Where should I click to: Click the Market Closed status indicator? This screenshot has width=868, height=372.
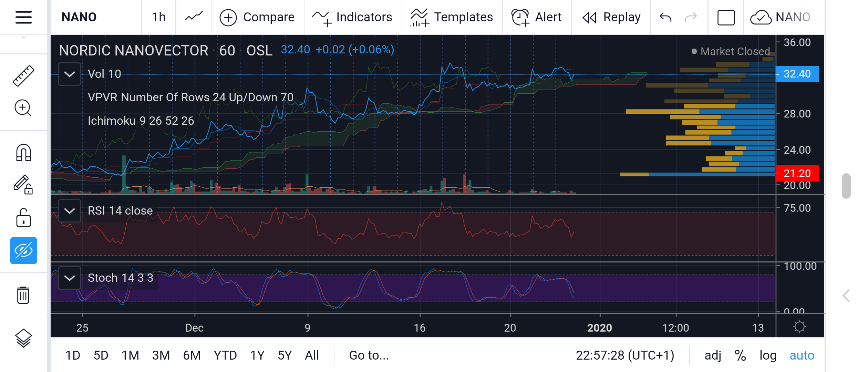pyautogui.click(x=730, y=51)
